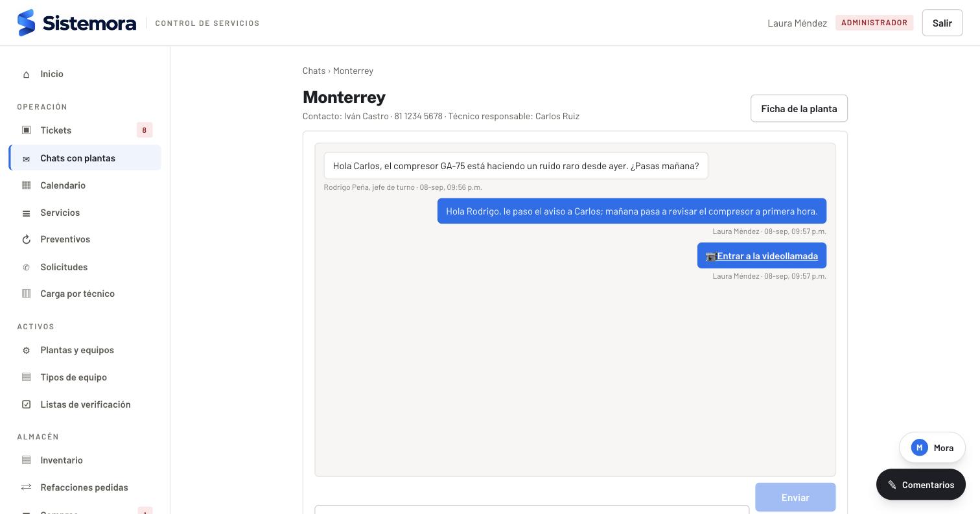Open the Comentarios feedback button
980x514 pixels.
tap(920, 485)
